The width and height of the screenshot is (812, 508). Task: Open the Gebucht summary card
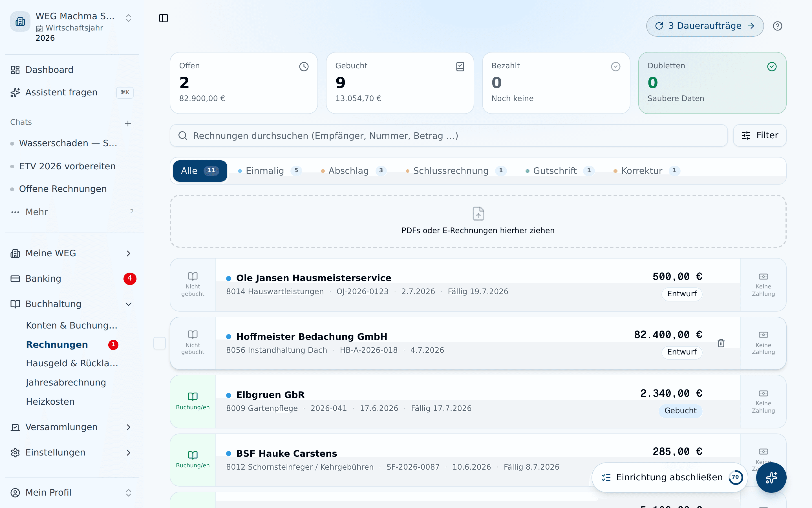click(400, 83)
